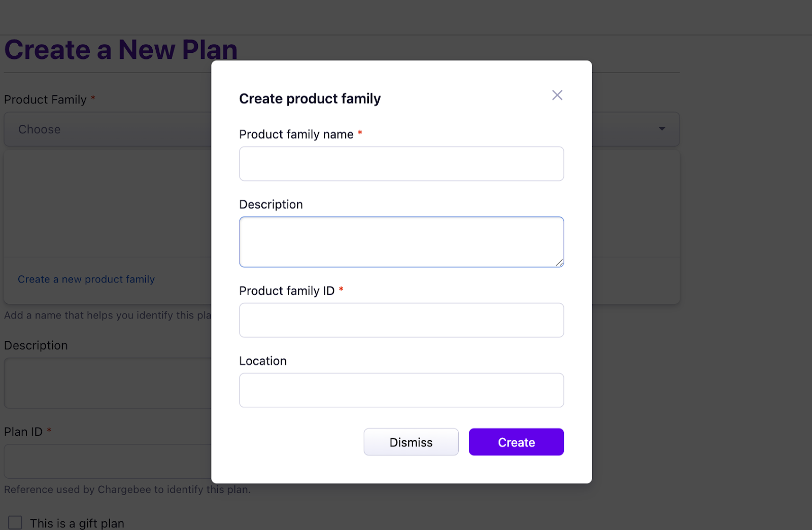Tick the gift plan checkbox
The width and height of the screenshot is (812, 530).
tap(15, 522)
